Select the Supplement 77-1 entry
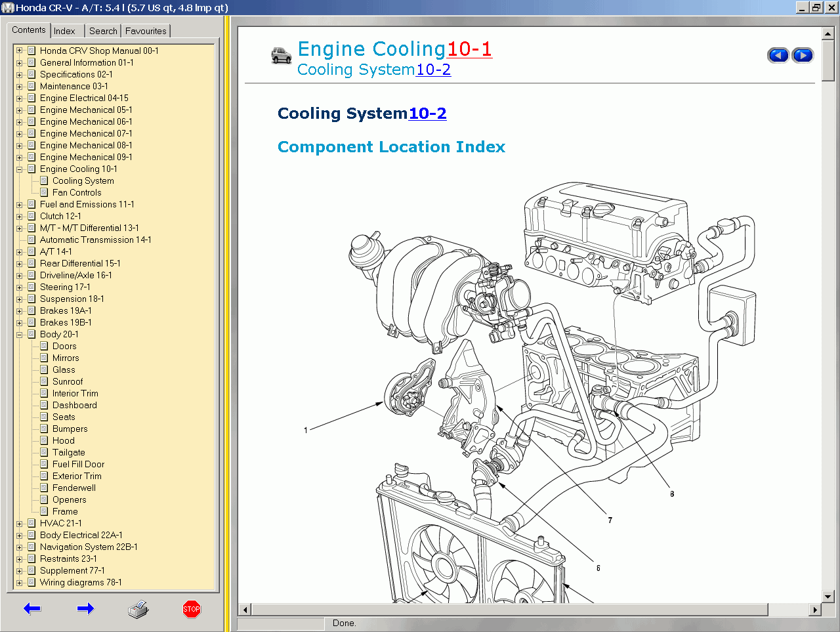 point(72,570)
